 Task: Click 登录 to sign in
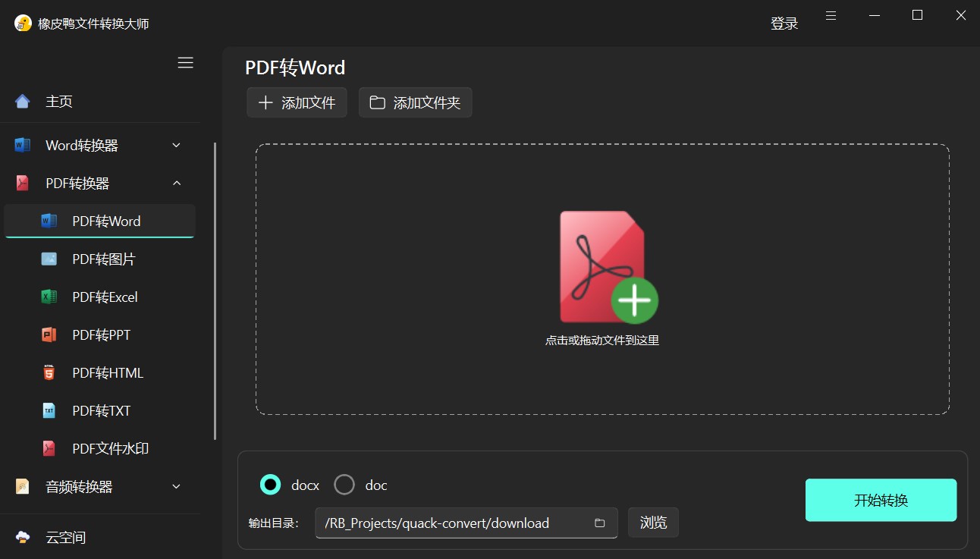(784, 24)
